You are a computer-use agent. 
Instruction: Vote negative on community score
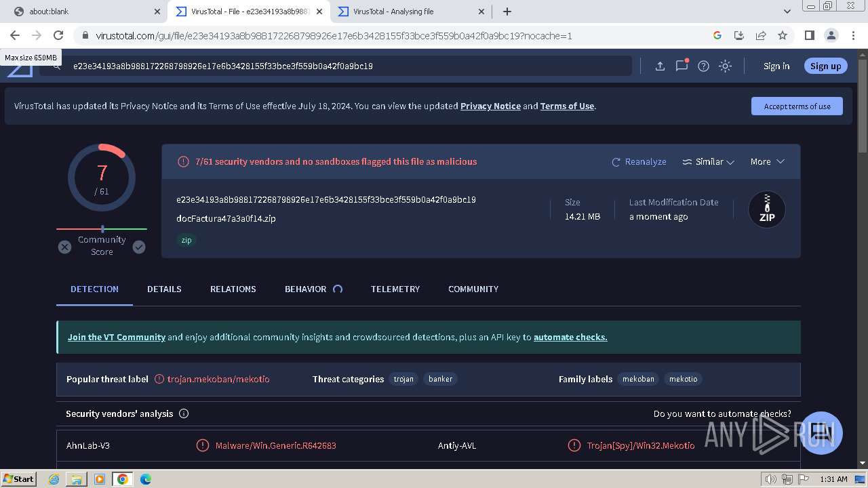64,247
